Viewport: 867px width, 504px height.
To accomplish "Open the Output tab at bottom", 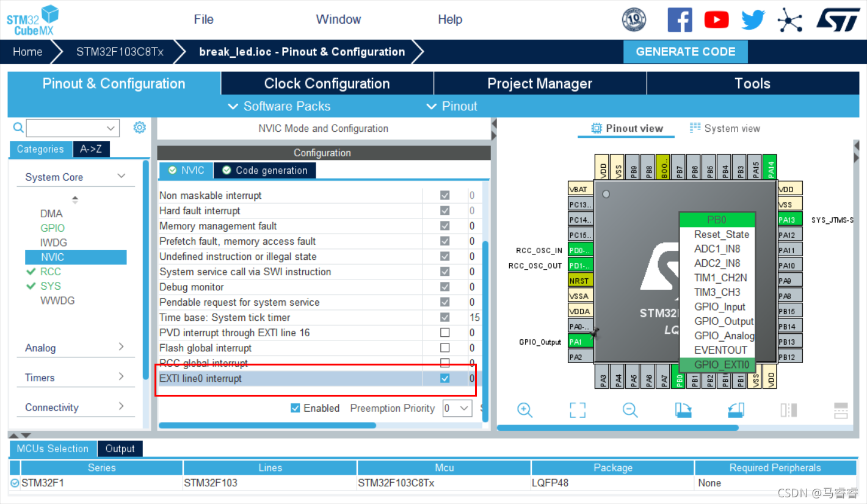I will 120,448.
